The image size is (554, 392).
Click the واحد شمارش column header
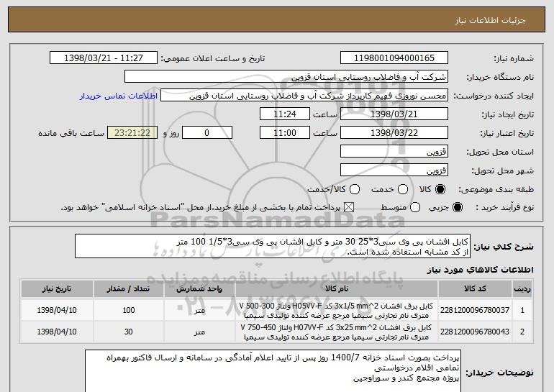tap(199, 289)
